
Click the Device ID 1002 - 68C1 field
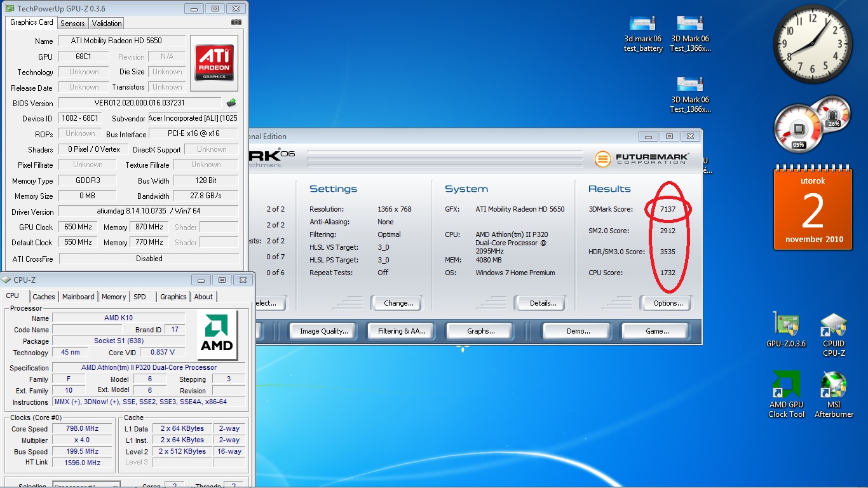click(80, 118)
